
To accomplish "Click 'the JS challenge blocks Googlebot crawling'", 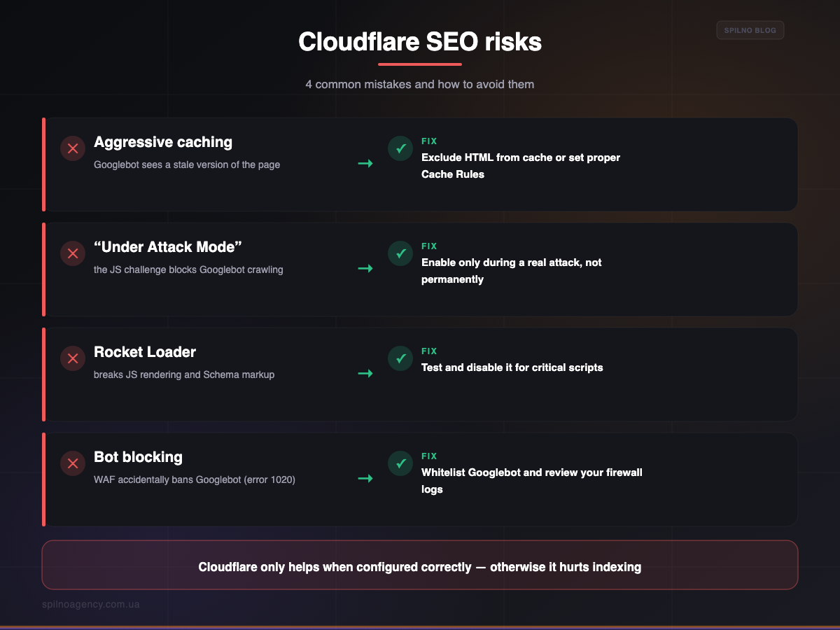I will pos(188,269).
